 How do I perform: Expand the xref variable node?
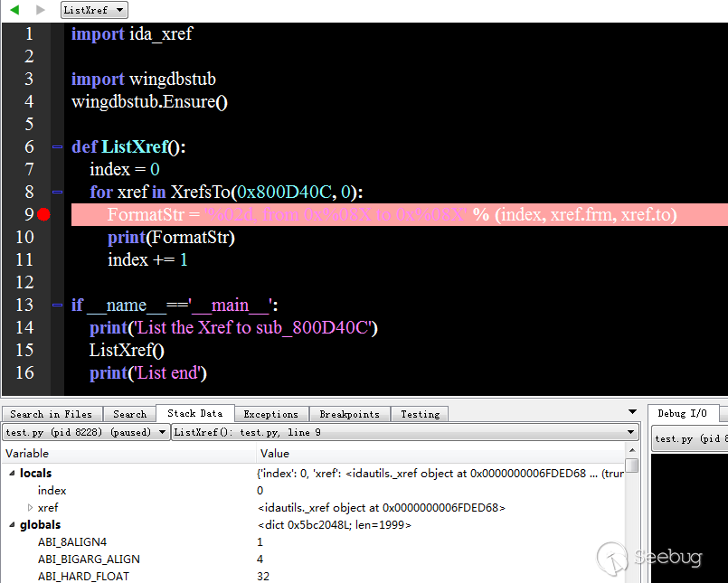click(x=30, y=507)
